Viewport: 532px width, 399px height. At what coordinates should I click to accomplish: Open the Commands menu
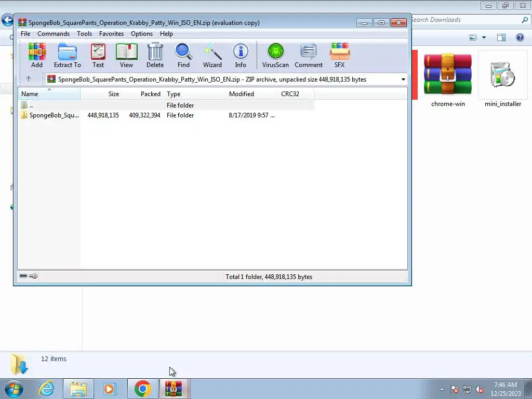coord(54,34)
